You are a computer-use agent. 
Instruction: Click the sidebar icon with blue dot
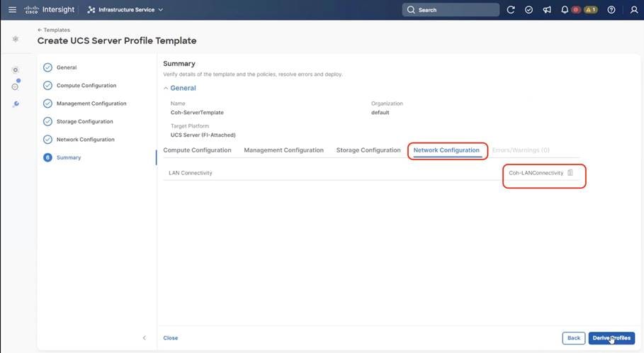[x=15, y=86]
